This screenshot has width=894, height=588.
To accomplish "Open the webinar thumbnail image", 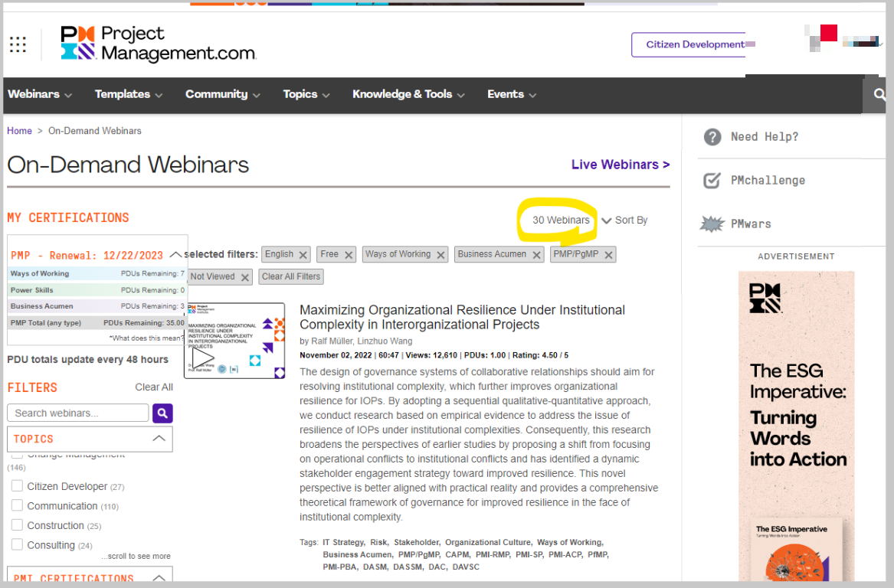I will point(234,341).
